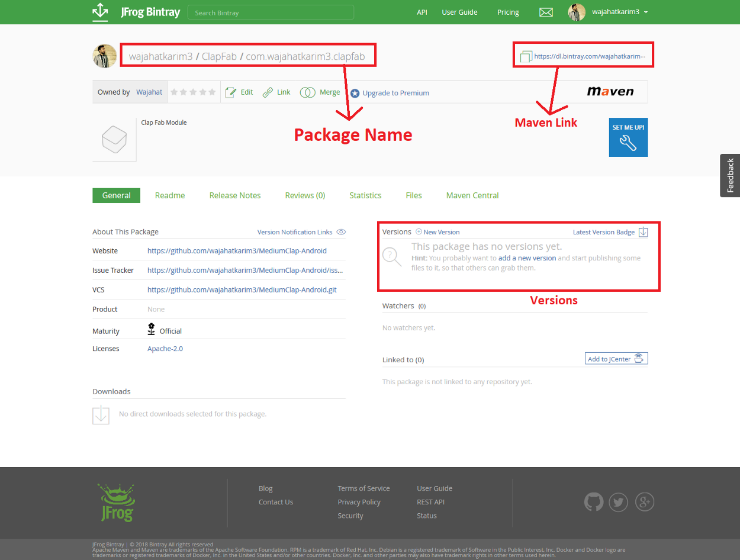Viewport: 740px width, 560px height.
Task: Click the downloads arrow box icon
Action: tap(101, 414)
